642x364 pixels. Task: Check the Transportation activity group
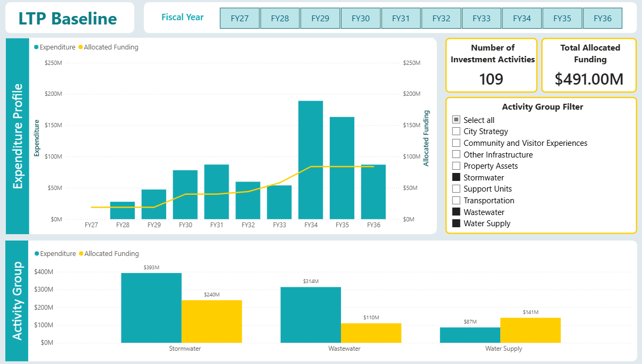pos(456,201)
